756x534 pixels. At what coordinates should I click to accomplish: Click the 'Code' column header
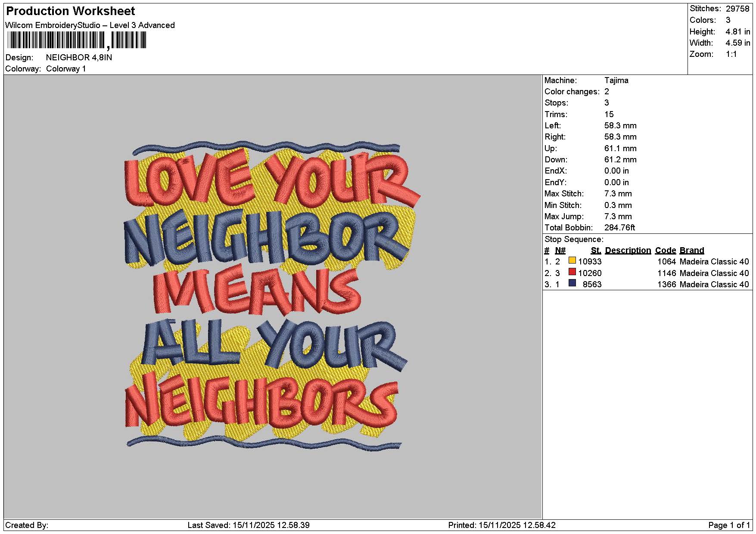coord(665,251)
